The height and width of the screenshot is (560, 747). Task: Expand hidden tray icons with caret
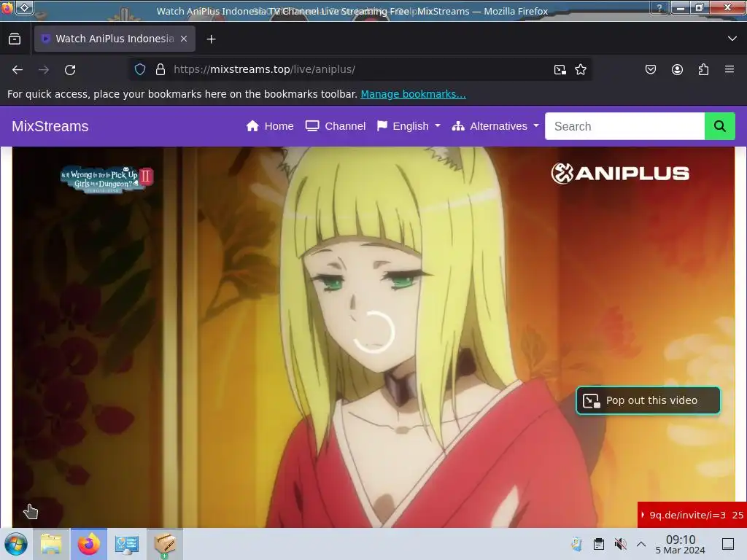tap(641, 544)
